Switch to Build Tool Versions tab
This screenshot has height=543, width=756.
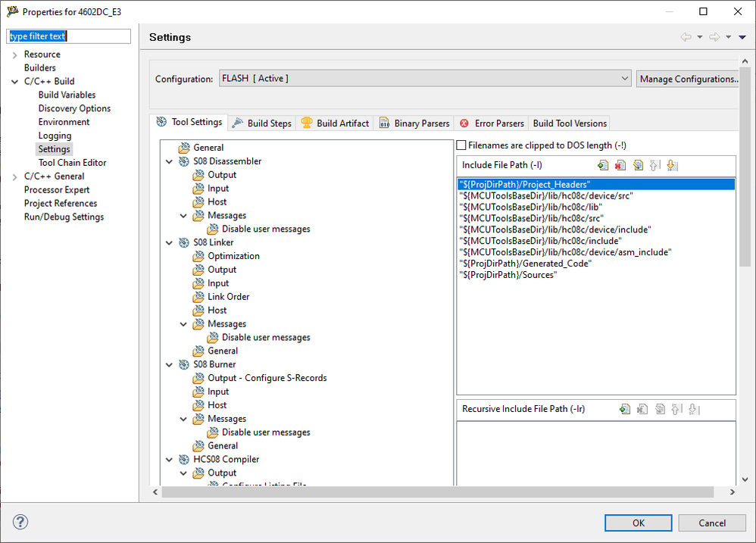(570, 123)
